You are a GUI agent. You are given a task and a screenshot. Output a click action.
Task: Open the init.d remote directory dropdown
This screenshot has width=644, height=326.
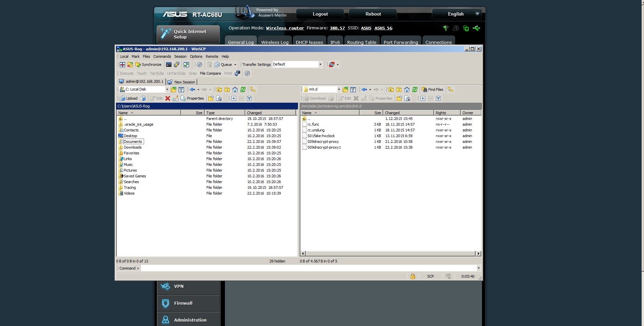[x=322, y=89]
